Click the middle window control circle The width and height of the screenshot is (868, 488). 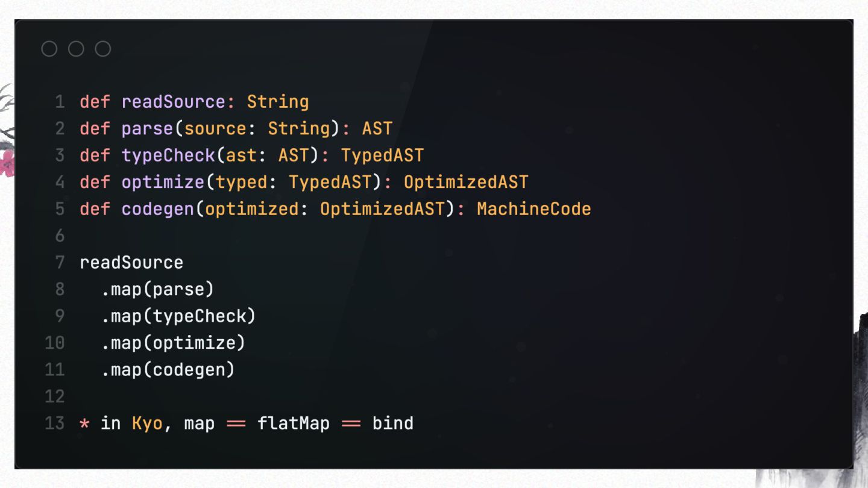tap(76, 49)
